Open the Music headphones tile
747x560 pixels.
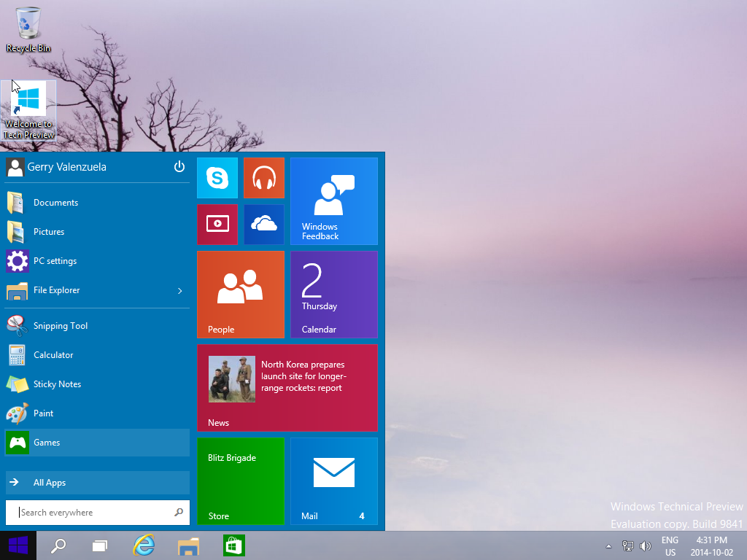coord(264,178)
